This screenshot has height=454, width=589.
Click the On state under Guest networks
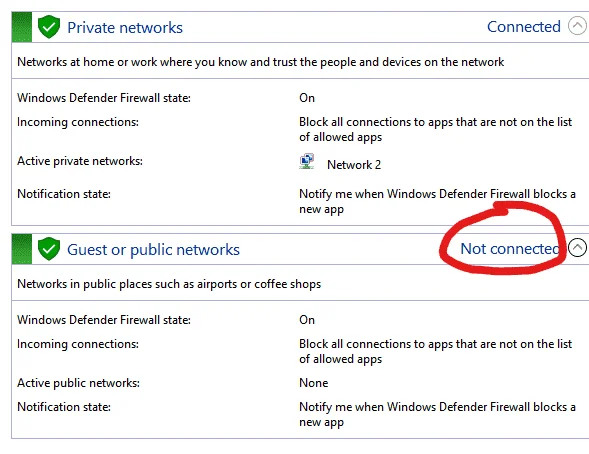307,320
